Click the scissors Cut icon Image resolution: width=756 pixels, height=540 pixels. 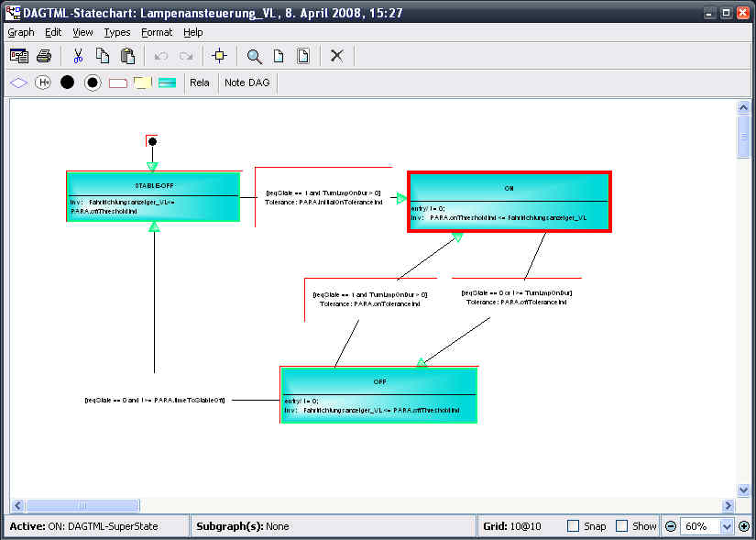(x=78, y=56)
